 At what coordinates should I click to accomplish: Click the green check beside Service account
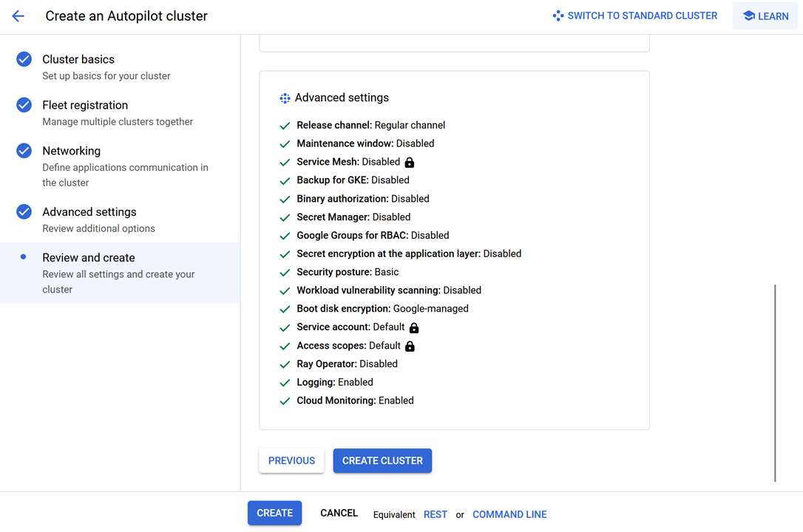[x=285, y=328]
